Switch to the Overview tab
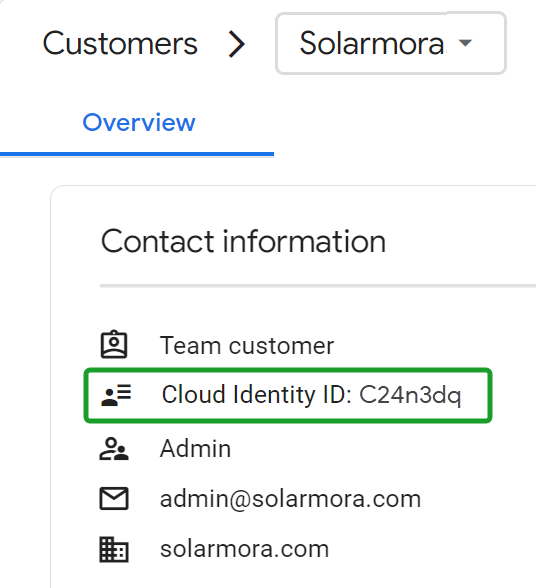Viewport: 536px width, 588px height. tap(139, 123)
